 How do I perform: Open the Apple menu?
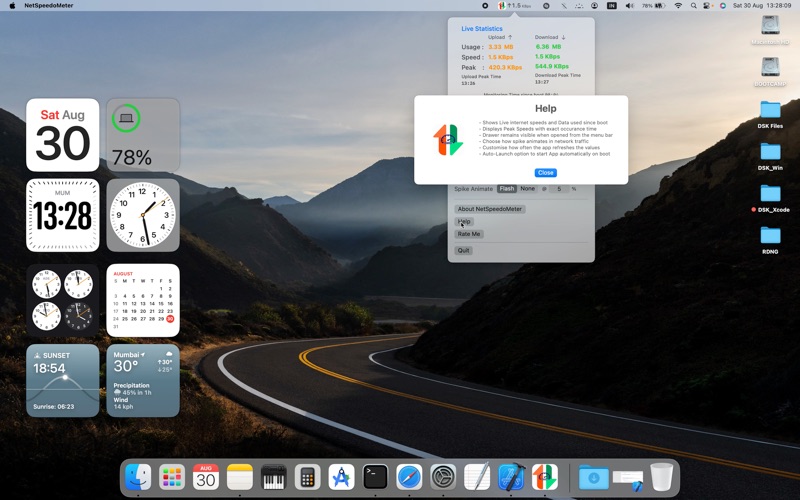pyautogui.click(x=12, y=6)
